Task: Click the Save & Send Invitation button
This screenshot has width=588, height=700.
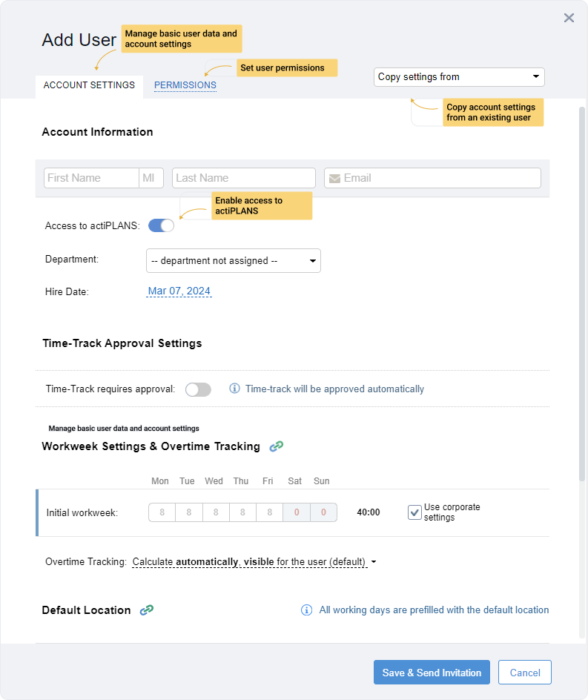Action: pos(432,672)
